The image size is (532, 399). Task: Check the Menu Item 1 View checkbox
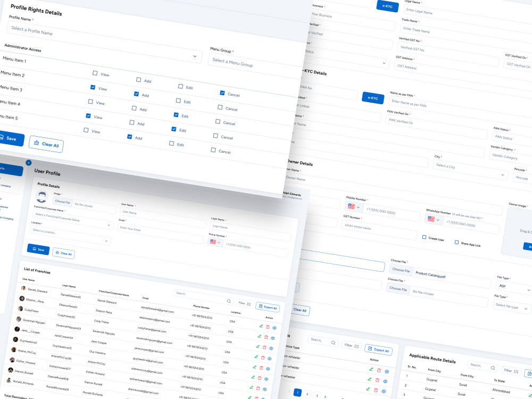point(95,73)
